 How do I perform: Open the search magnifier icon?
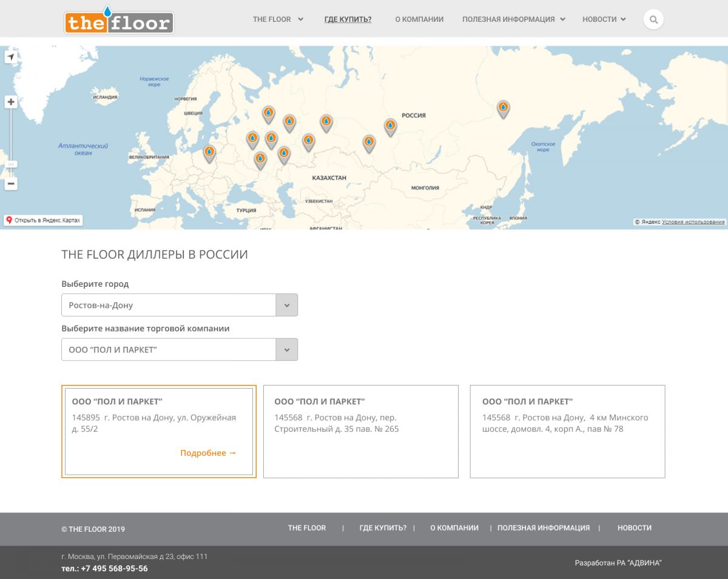[x=653, y=19]
